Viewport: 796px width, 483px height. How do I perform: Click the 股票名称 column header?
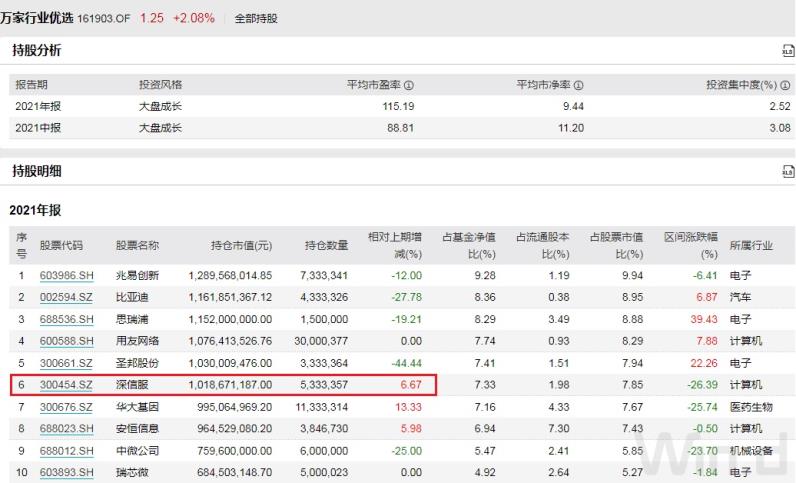click(x=138, y=246)
